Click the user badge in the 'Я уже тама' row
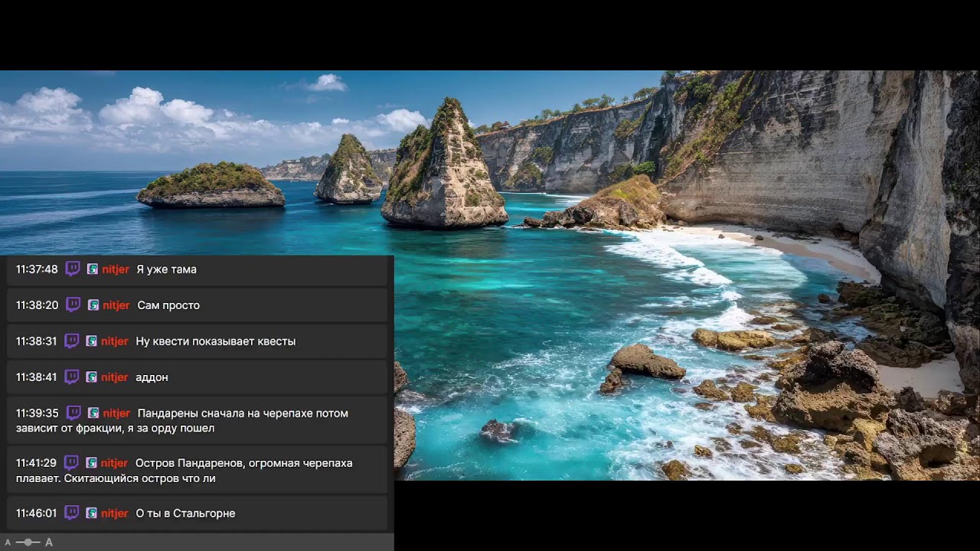 pyautogui.click(x=93, y=269)
